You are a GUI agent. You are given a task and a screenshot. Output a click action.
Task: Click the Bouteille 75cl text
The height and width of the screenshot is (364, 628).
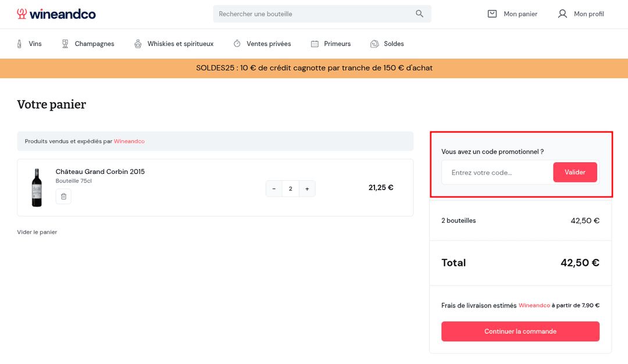coord(74,181)
